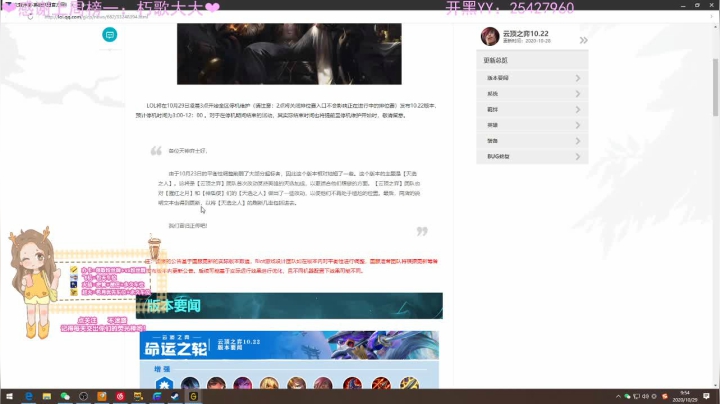Click the teal comment bubble icon
This screenshot has width=720, height=404.
(109, 35)
